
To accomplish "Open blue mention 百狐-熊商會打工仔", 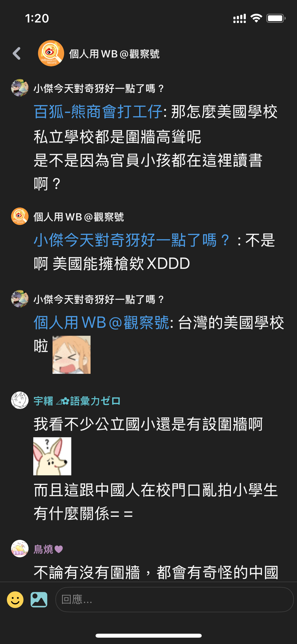I will pyautogui.click(x=98, y=112).
